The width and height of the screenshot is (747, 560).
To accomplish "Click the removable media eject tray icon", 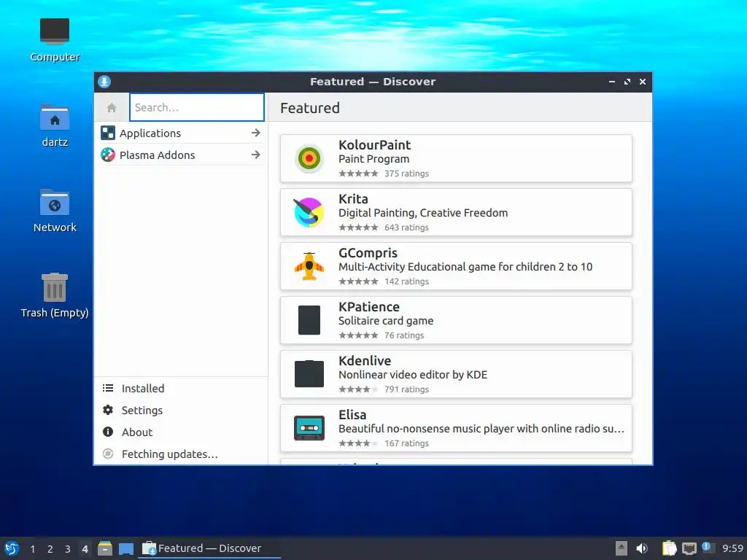I will pos(622,548).
